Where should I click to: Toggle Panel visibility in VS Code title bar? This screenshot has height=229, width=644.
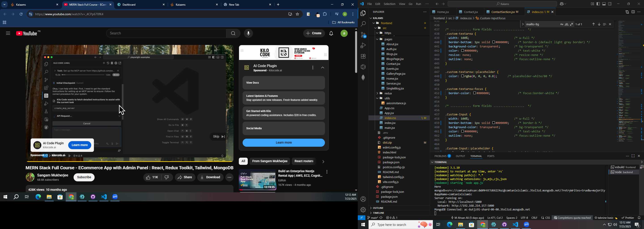click(604, 4)
